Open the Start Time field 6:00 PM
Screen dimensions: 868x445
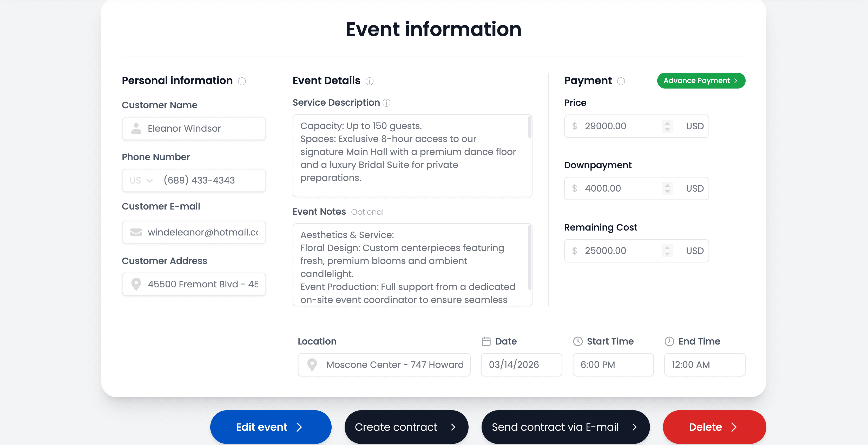[x=613, y=365]
